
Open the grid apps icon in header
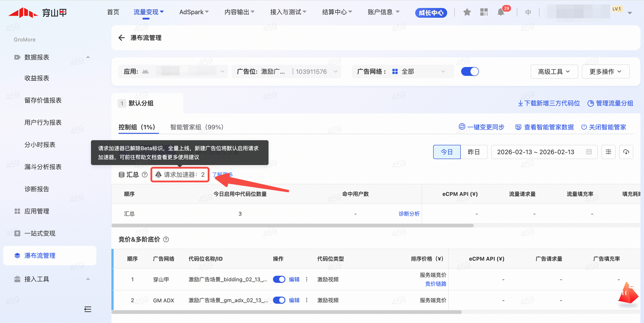coord(484,12)
